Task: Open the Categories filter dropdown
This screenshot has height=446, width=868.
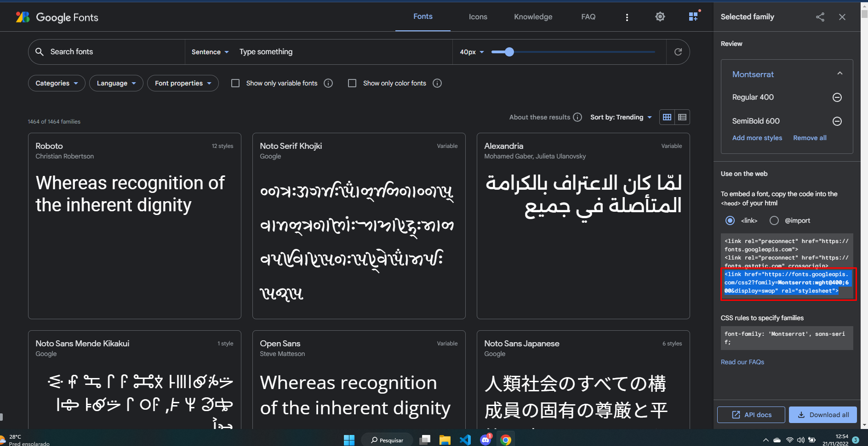Action: click(x=57, y=83)
